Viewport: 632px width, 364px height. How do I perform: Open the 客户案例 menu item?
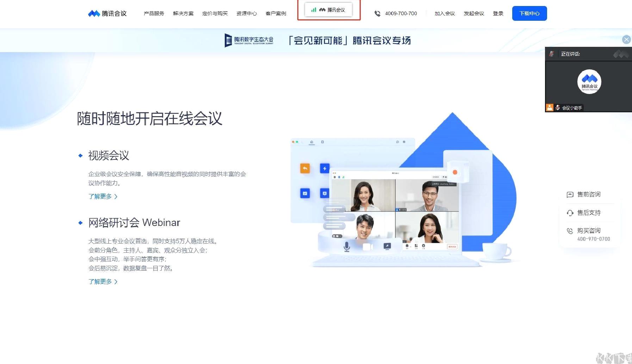pyautogui.click(x=276, y=13)
